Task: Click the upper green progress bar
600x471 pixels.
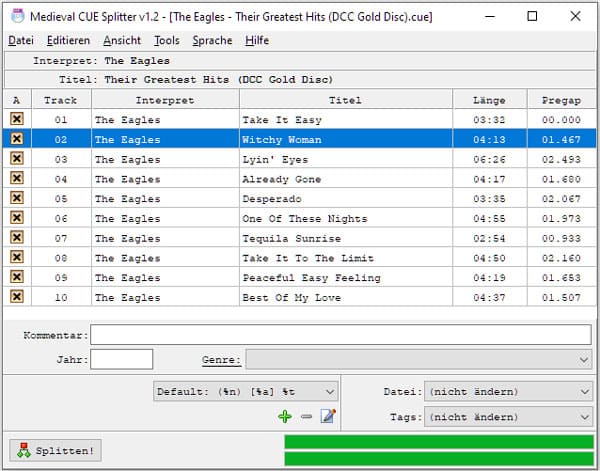Action: (439, 442)
